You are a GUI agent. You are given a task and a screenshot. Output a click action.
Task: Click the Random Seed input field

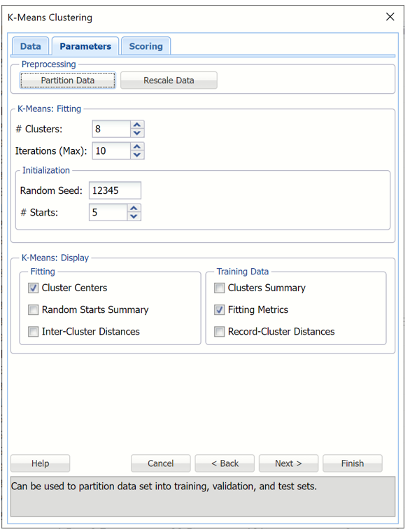115,190
